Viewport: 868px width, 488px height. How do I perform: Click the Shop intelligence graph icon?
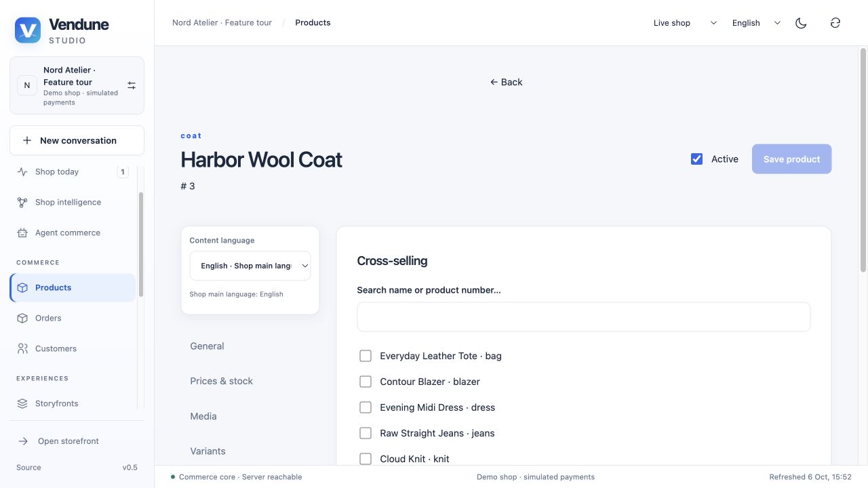click(22, 202)
